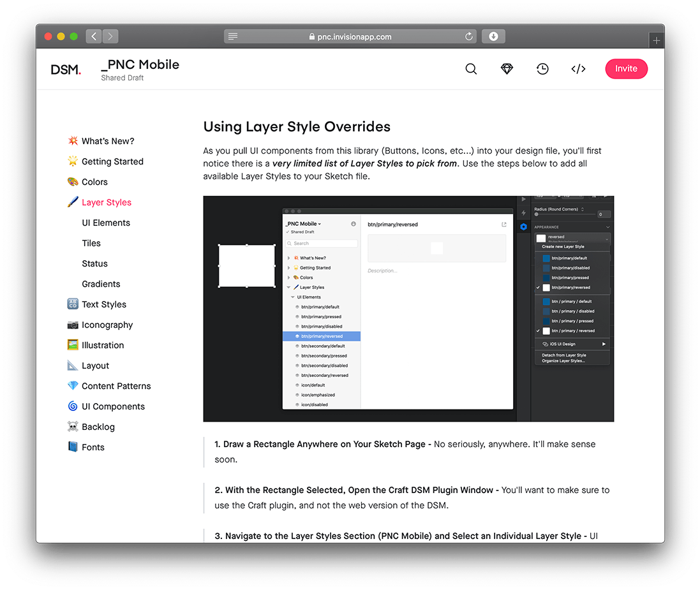Viewport: 700px width, 590px height.
Task: Select icon/emphasized in Craft layer list
Action: point(317,395)
